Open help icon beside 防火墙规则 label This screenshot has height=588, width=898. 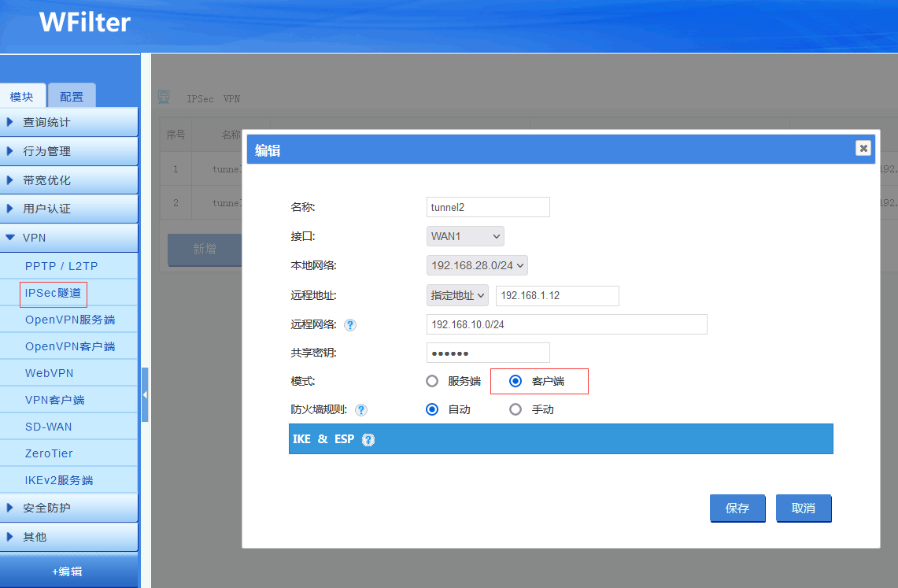click(360, 410)
